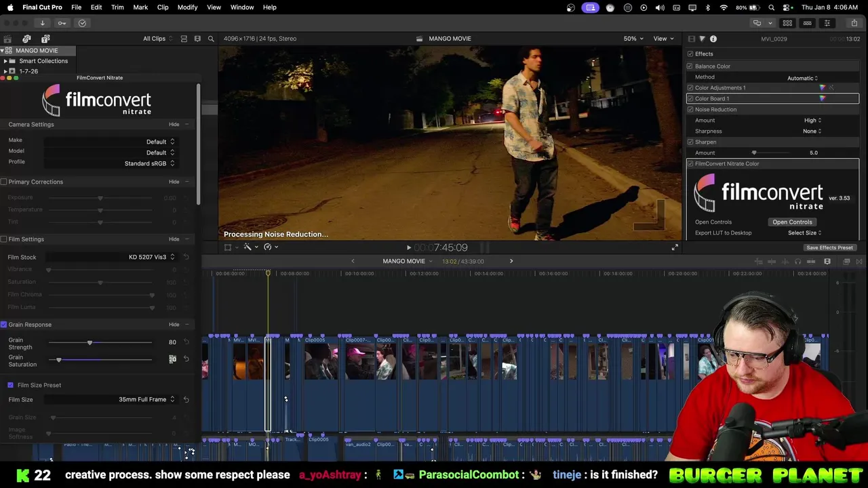The height and width of the screenshot is (488, 868).
Task: Click the background tasks checkmark icon
Action: pos(82,23)
